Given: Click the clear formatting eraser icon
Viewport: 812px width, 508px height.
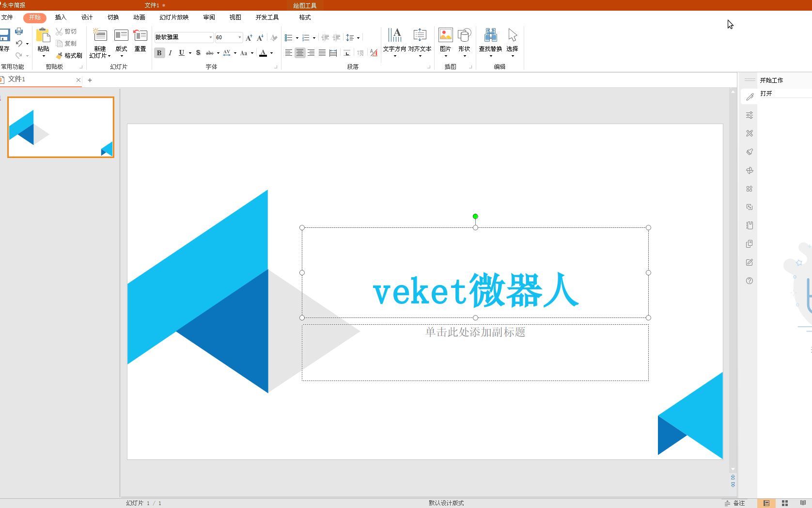Looking at the screenshot, I should 274,37.
